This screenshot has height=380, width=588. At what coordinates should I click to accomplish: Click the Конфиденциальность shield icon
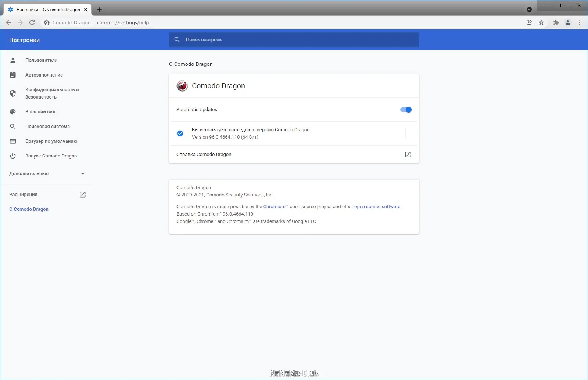coord(13,93)
